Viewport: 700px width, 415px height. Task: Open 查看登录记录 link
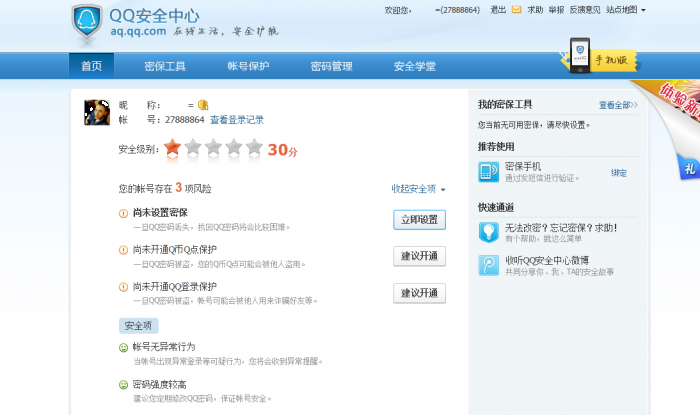[x=237, y=120]
